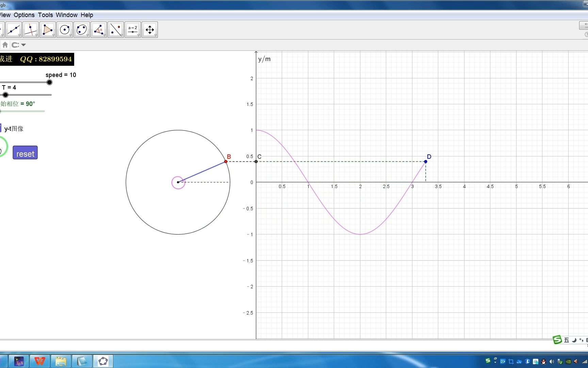The height and width of the screenshot is (368, 588).
Task: Expand the Circle tool submenu arrow
Action: coord(70,35)
